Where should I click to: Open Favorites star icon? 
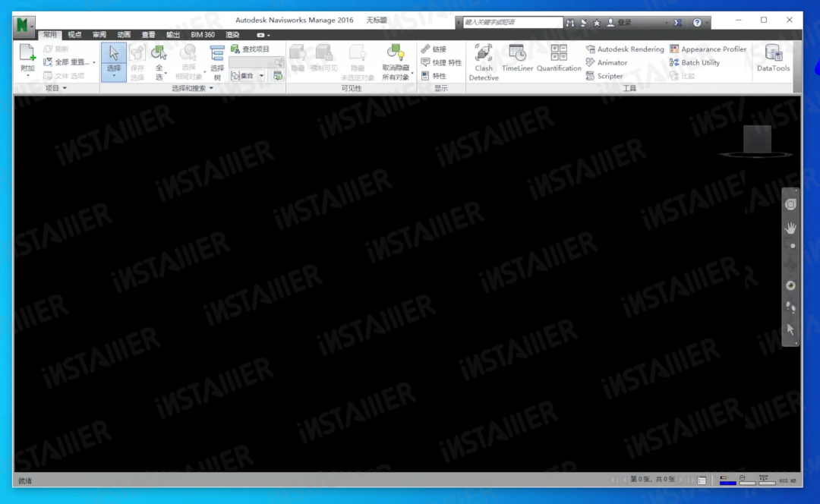pyautogui.click(x=597, y=23)
